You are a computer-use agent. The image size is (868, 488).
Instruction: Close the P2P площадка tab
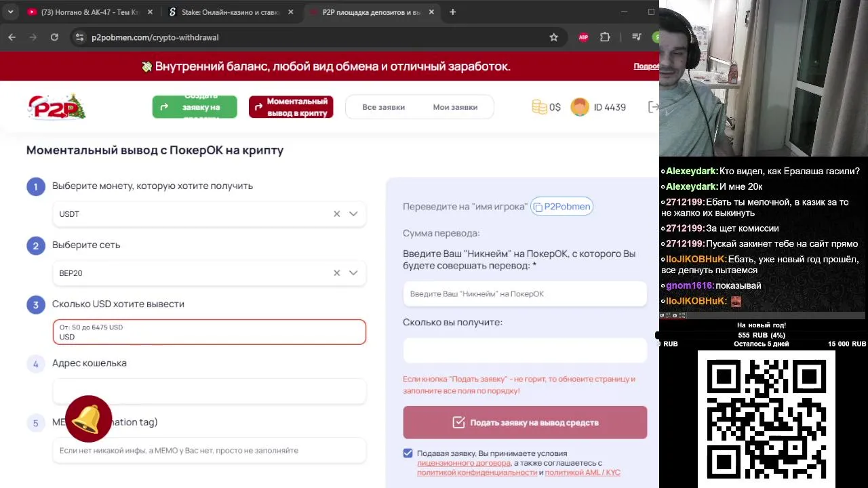pos(432,12)
